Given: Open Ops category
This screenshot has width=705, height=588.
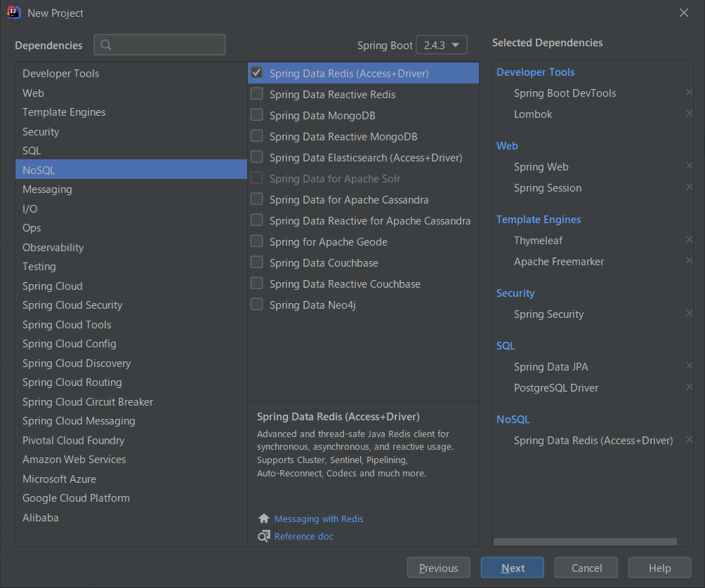Looking at the screenshot, I should 131,228.
